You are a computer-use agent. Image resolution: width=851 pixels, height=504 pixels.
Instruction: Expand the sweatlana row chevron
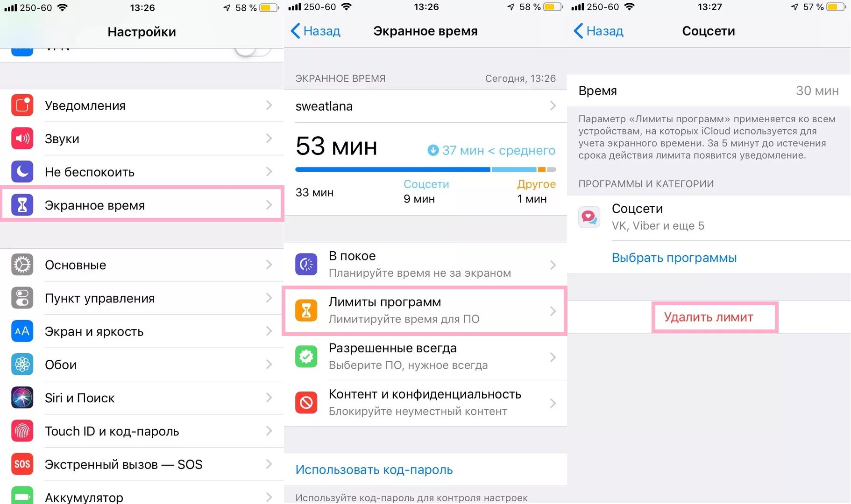point(553,106)
